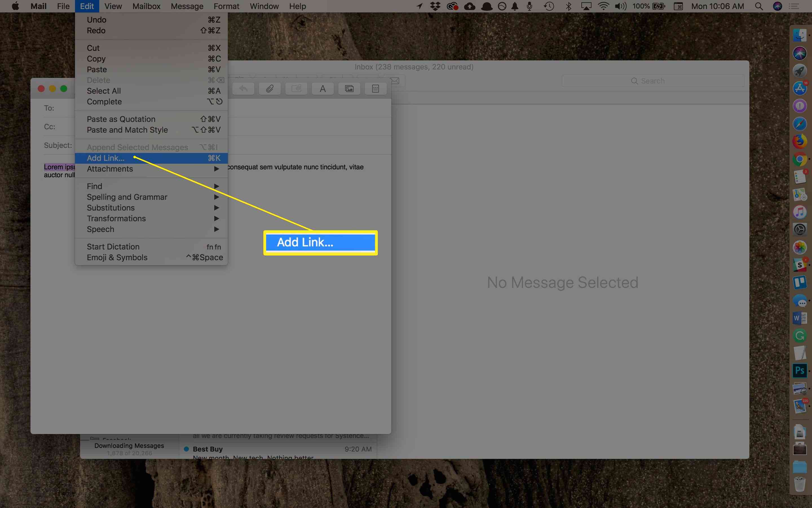Screen dimensions: 812x508
Task: Choose Copy from the Edit menu
Action: pos(151,59)
